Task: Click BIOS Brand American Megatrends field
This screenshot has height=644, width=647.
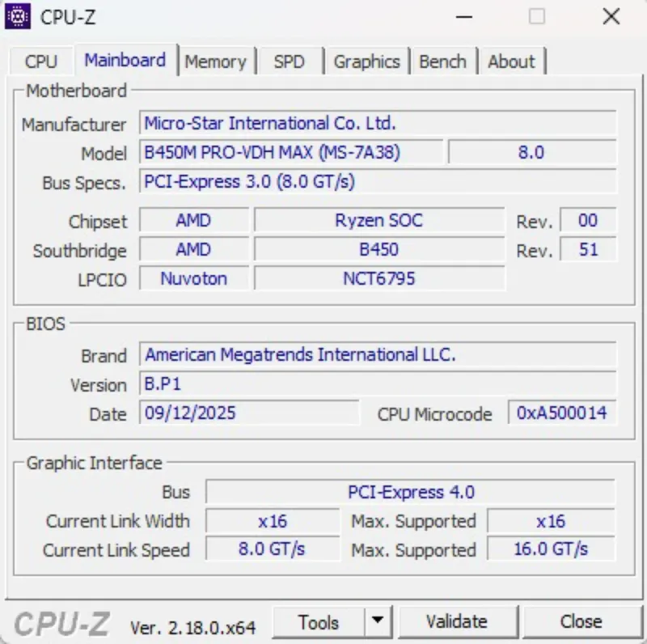Action: [x=378, y=354]
